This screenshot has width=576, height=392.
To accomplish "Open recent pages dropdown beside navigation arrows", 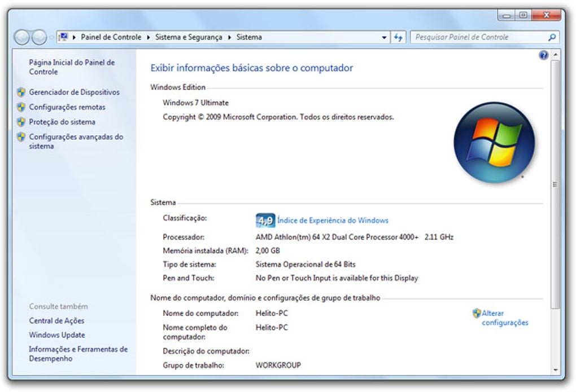I will pos(51,37).
